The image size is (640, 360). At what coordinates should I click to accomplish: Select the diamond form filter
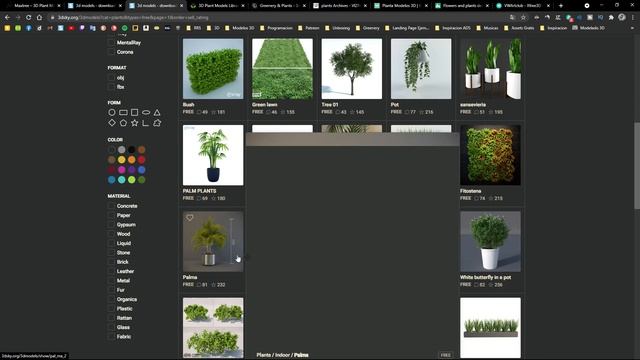coord(112,123)
